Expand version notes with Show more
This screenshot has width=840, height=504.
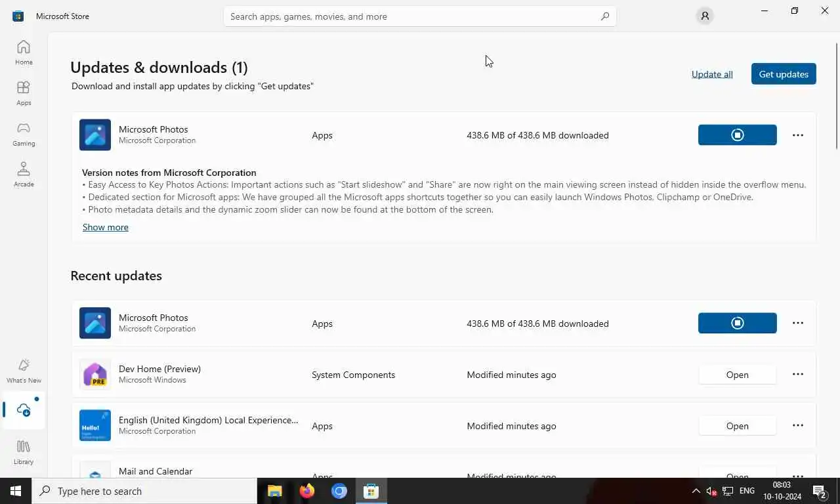pos(106,227)
